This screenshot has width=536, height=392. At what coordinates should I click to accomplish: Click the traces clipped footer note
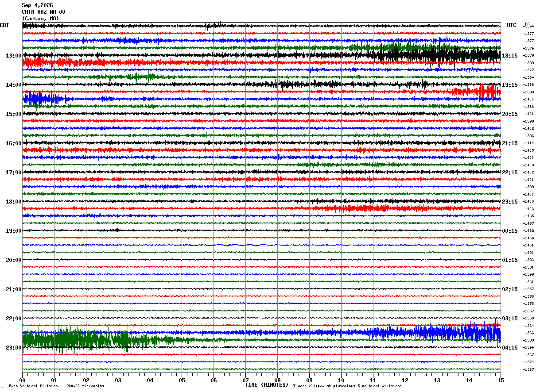pos(347,386)
